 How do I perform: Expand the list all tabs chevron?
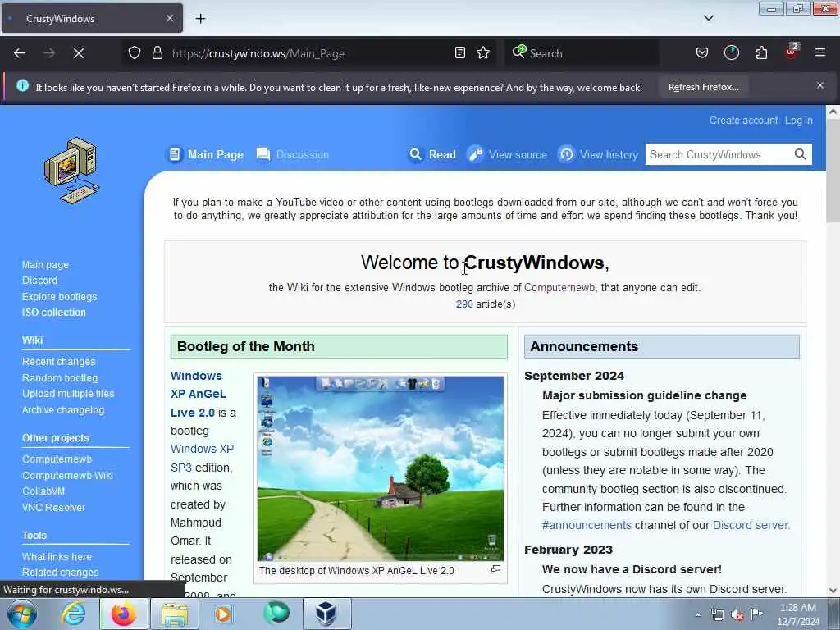coord(709,18)
